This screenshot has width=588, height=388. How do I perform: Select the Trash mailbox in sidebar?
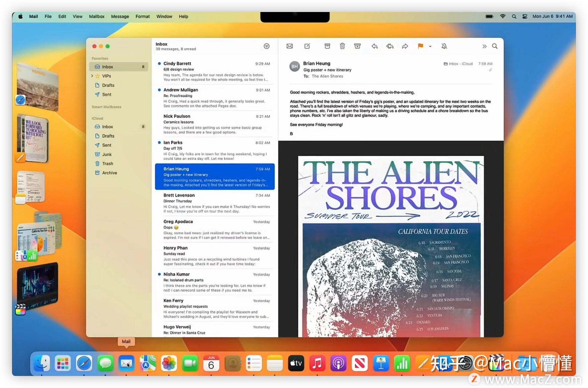pyautogui.click(x=107, y=164)
